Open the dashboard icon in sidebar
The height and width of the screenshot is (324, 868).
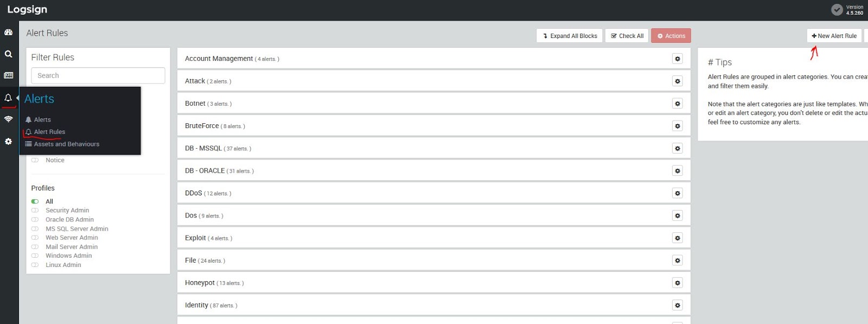pos(8,33)
